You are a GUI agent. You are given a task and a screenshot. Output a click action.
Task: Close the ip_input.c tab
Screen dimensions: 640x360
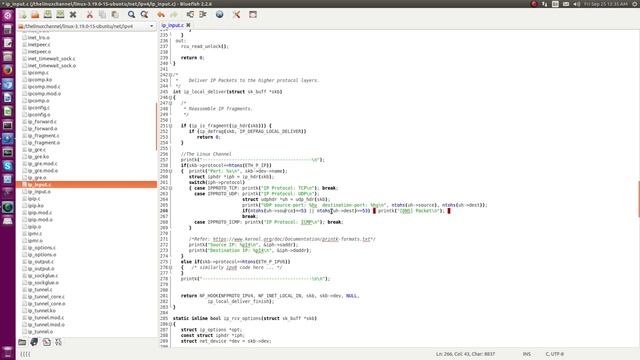coord(188,25)
